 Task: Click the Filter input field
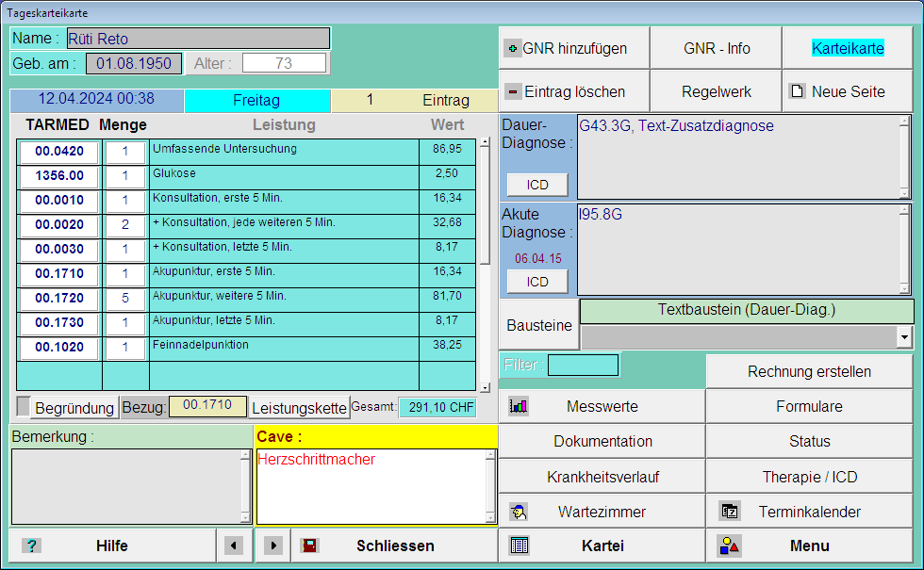[583, 366]
